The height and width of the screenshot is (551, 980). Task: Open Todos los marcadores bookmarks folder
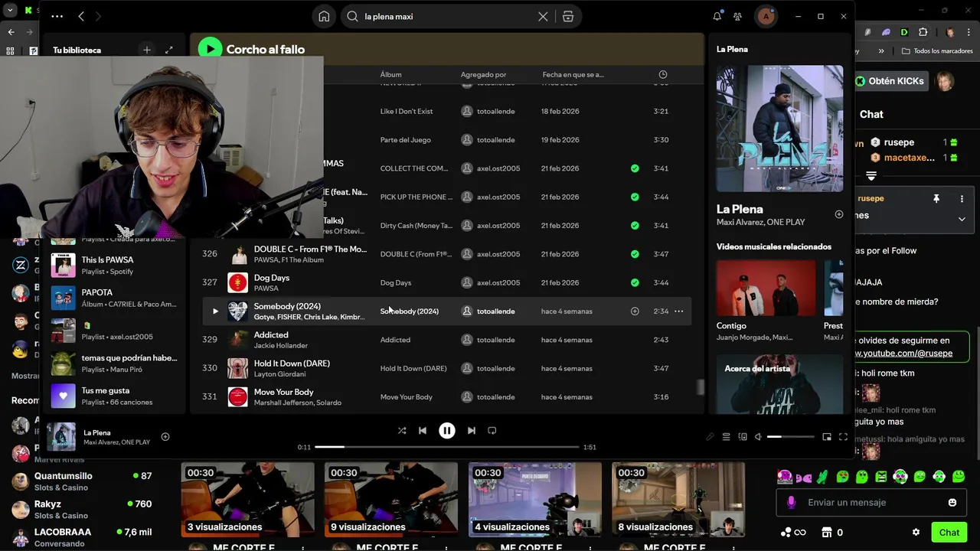(x=937, y=51)
